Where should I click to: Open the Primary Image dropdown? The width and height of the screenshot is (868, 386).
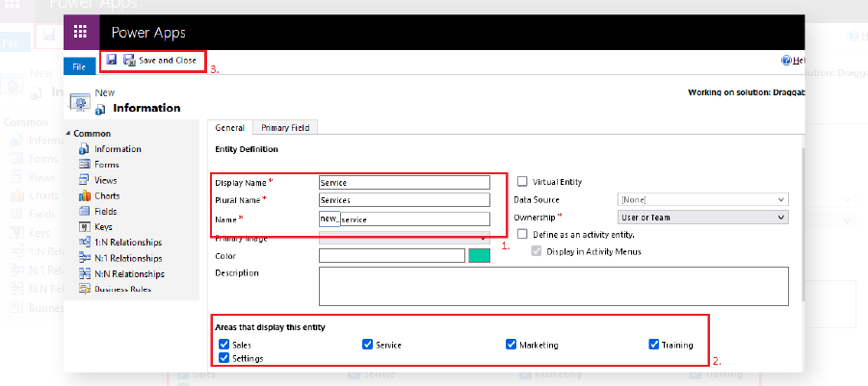(x=404, y=239)
